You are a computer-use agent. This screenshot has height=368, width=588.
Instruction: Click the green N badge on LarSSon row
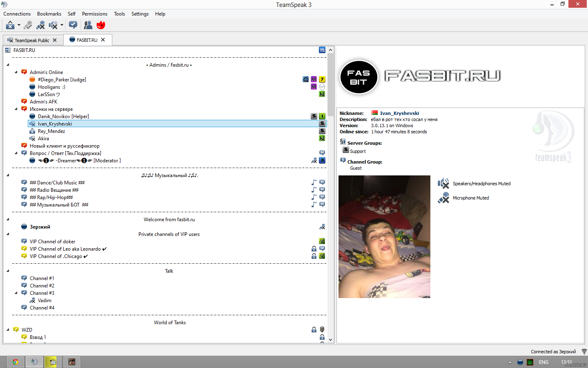tap(322, 94)
